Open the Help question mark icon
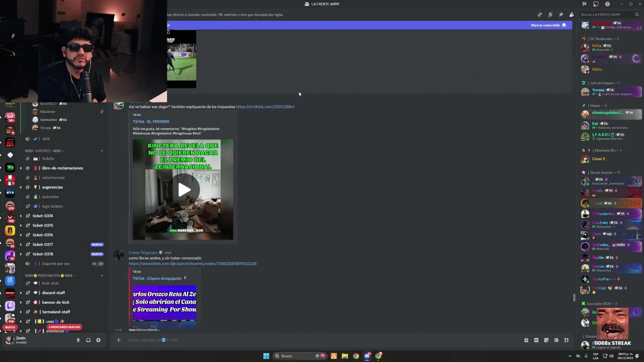Screen dimensions: 644x362 (x=607, y=4)
